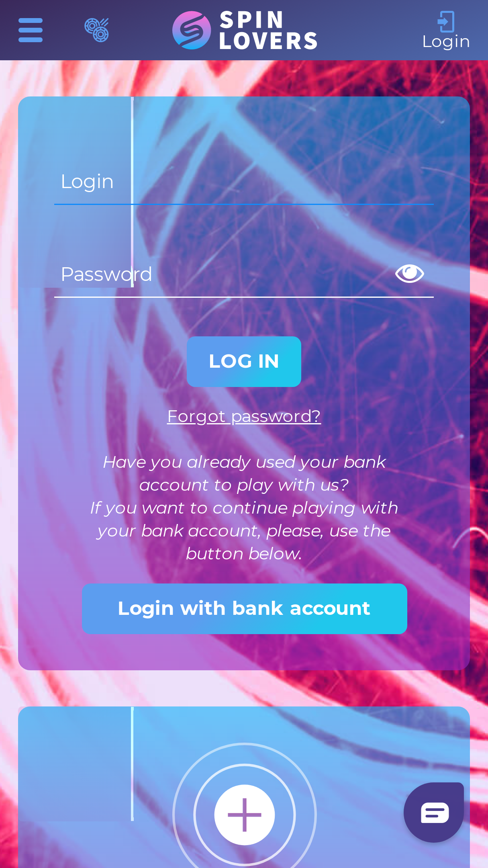Click the bank account info paragraph
This screenshot has height=868, width=488.
pos(244,508)
